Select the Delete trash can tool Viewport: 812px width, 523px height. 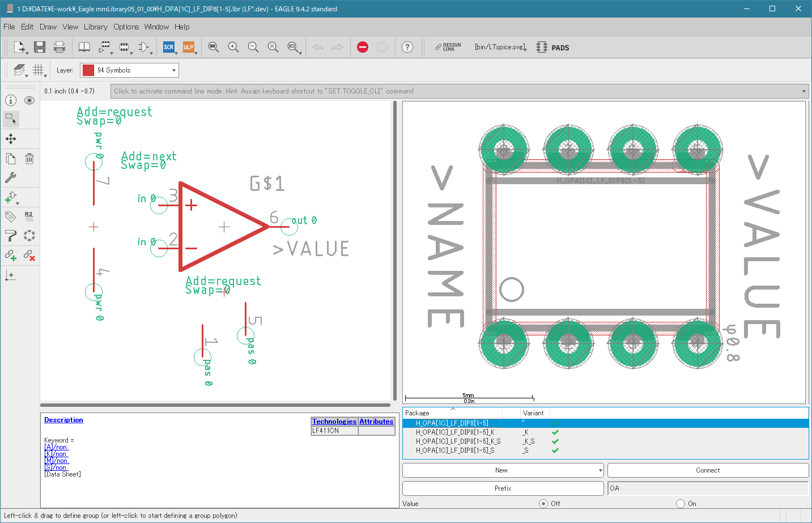pos(29,159)
